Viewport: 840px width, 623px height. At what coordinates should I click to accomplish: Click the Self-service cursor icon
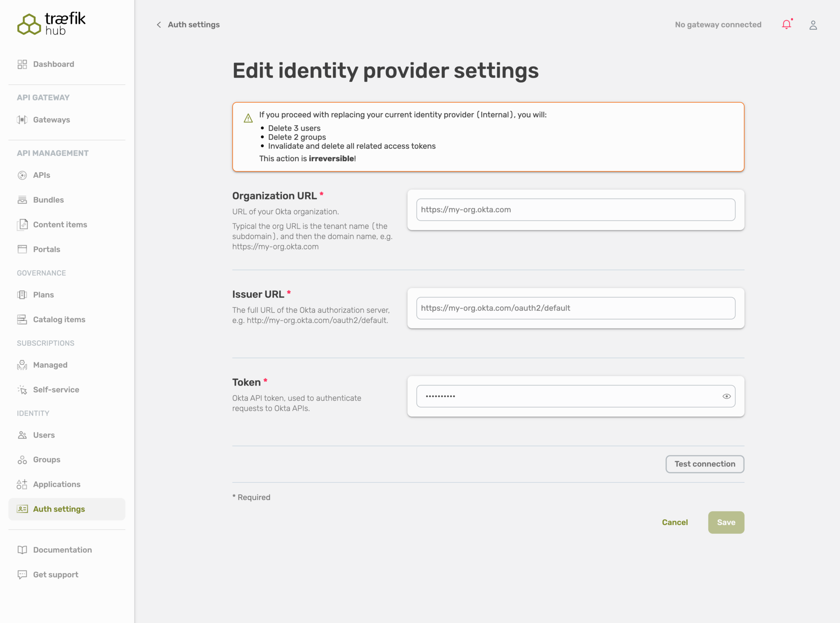(x=22, y=390)
